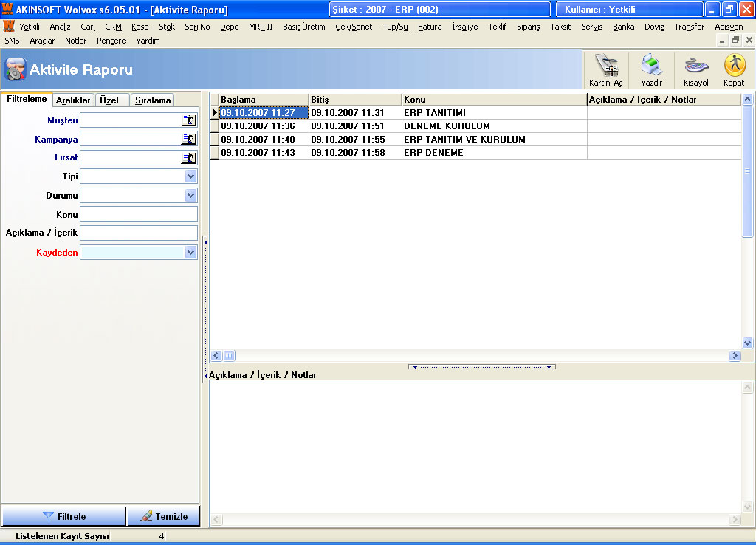Viewport: 756px width, 545px height.
Task: Sort by Konu column header
Action: 494,100
